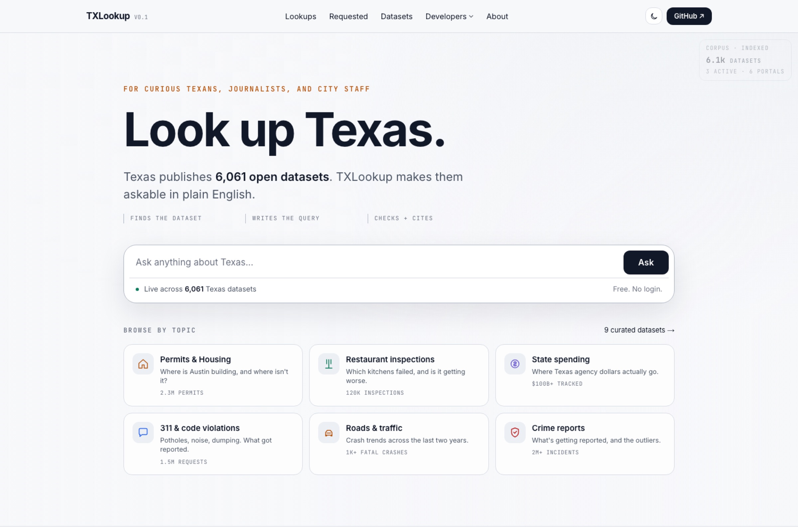Image resolution: width=798 pixels, height=532 pixels.
Task: Select the Roads & traffic title
Action: (x=374, y=428)
